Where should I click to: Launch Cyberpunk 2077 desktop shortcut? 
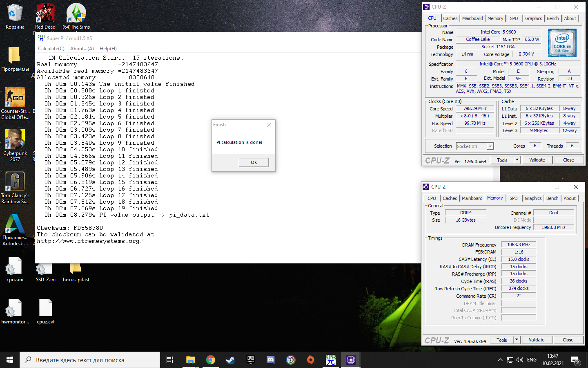[x=15, y=146]
